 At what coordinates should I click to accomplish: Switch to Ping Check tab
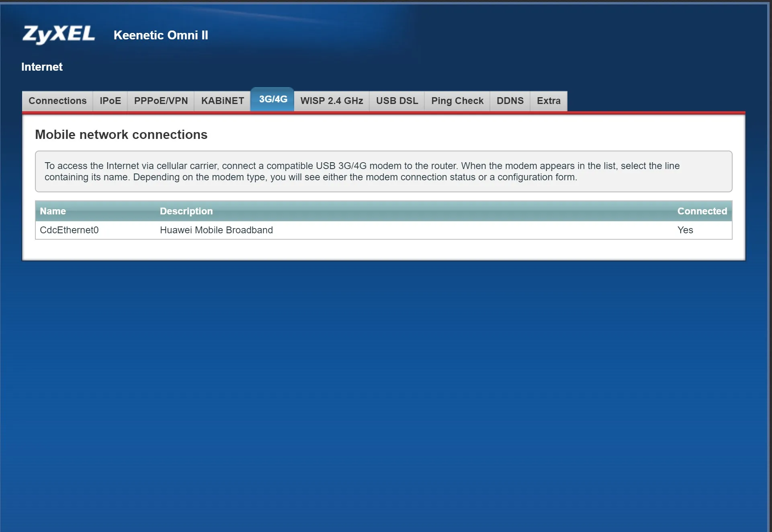457,101
